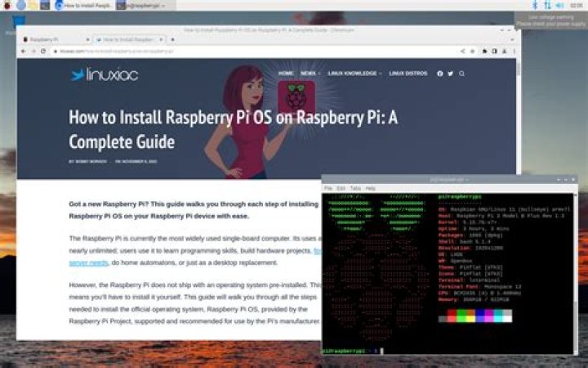Click the browser back arrow
Image resolution: width=588 pixels, height=368 pixels.
(x=23, y=51)
